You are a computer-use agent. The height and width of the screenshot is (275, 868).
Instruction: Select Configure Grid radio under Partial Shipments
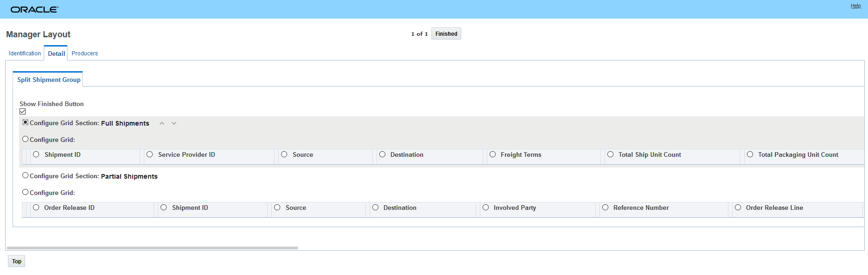(x=26, y=192)
